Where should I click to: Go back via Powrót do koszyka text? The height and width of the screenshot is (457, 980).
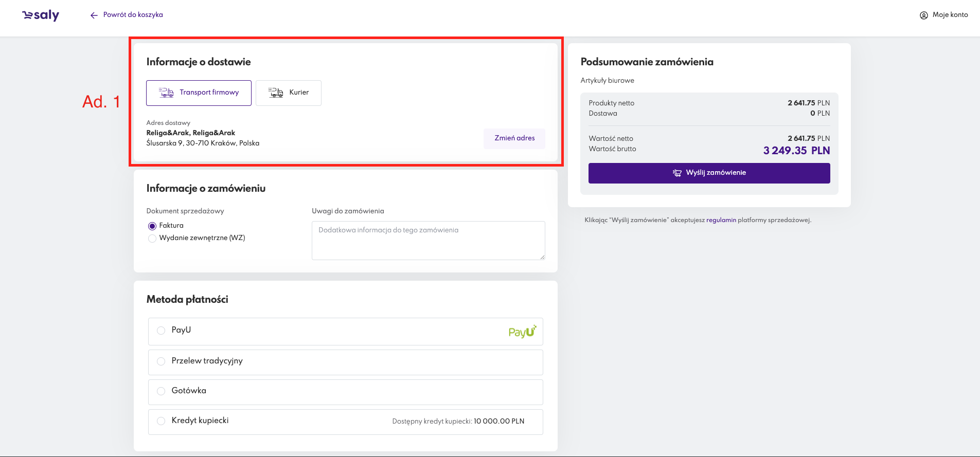[x=133, y=15]
